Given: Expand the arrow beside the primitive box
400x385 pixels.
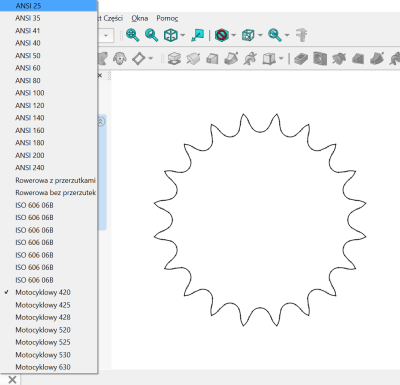Looking at the screenshot, I should click(281, 59).
